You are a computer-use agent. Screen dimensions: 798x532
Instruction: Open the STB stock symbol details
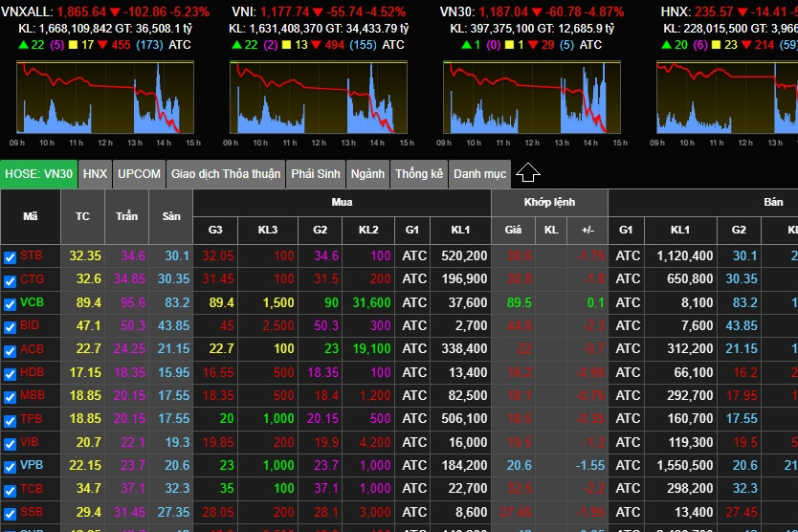coord(32,256)
